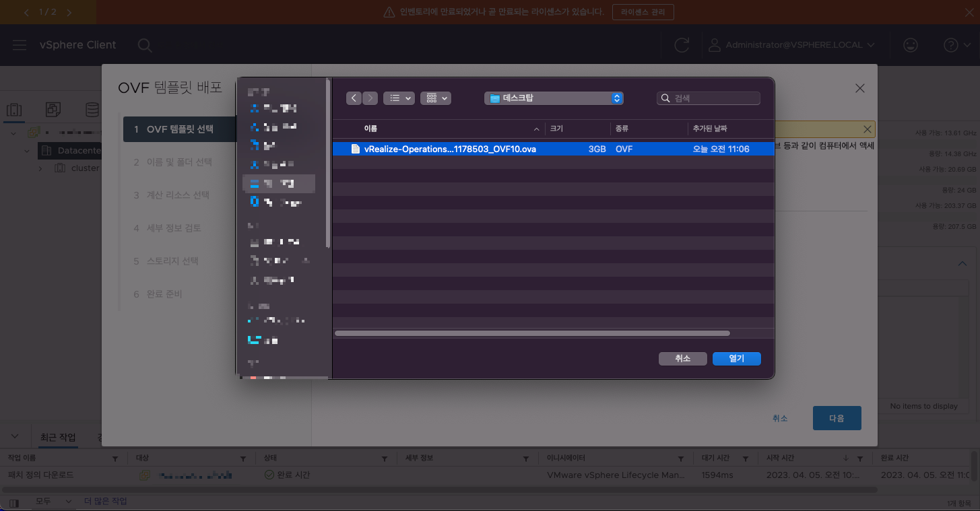Open the 데스크탑 location popup
Screen dimensions: 980x511
click(x=554, y=98)
